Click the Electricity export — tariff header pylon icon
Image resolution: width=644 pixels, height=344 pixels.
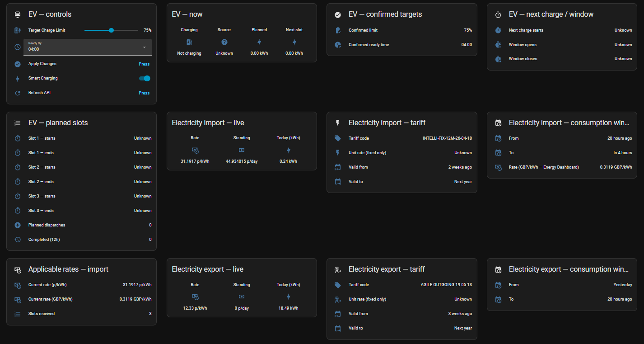point(338,269)
